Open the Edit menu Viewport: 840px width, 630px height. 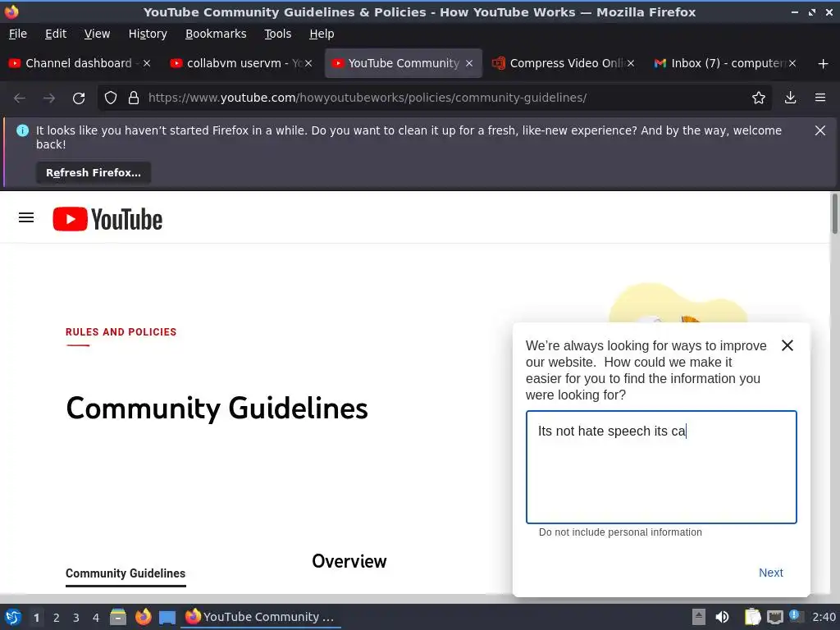56,34
